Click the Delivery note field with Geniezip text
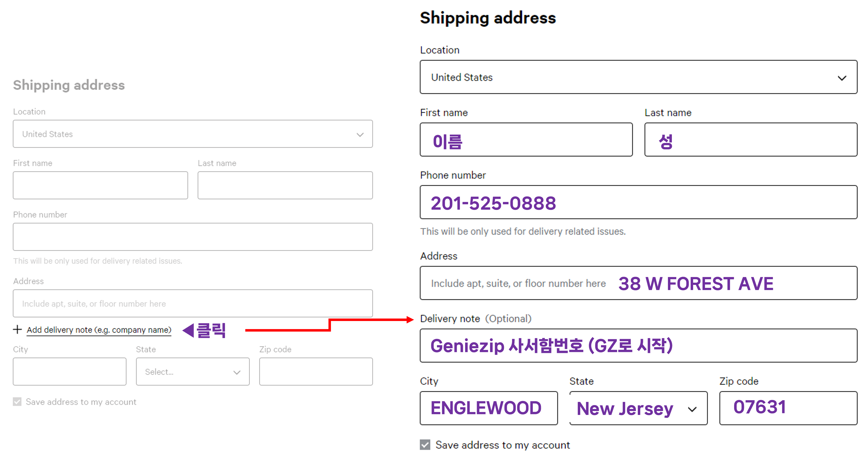The width and height of the screenshot is (868, 459). (x=639, y=346)
